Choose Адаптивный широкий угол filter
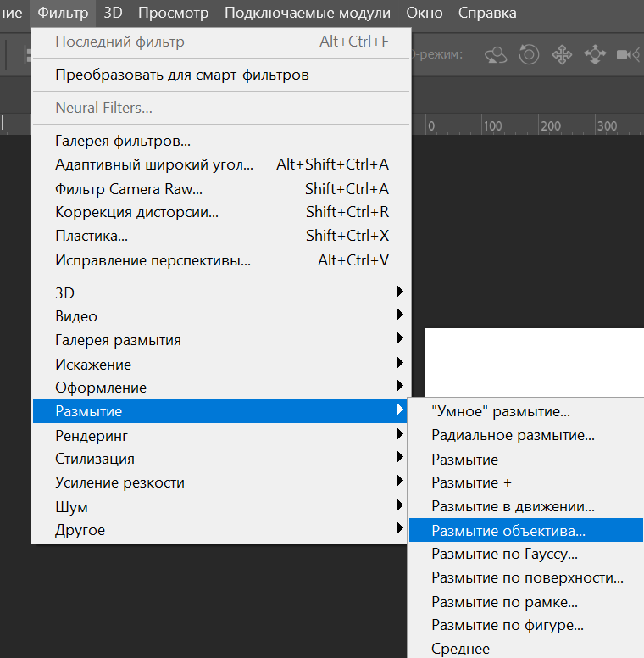This screenshot has width=644, height=658. tap(221, 164)
